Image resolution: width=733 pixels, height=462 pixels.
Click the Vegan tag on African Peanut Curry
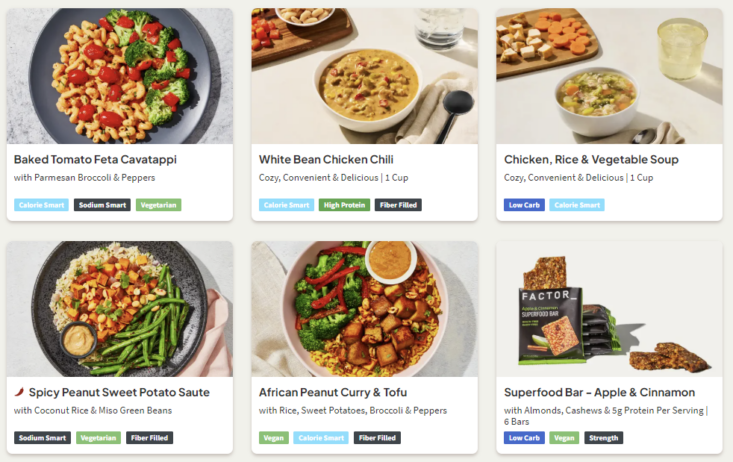tap(273, 437)
